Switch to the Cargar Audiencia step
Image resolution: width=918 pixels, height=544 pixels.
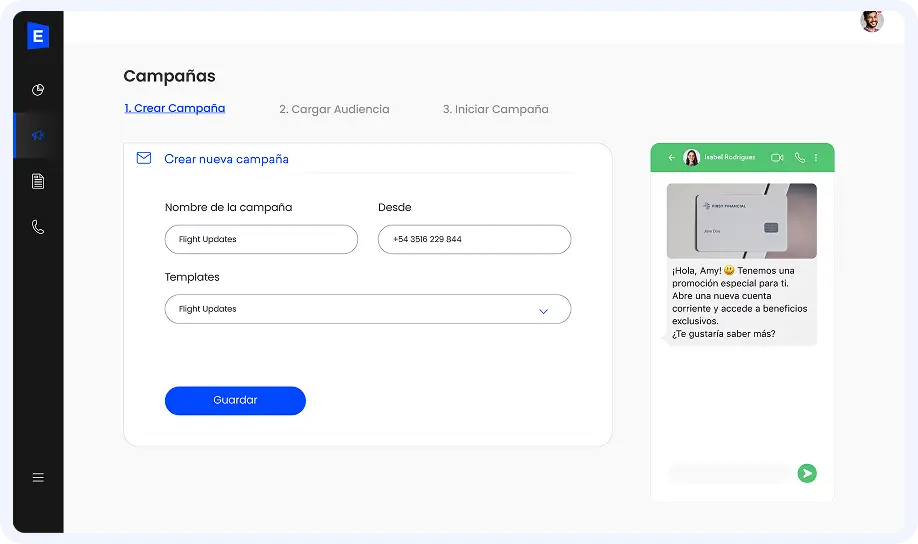334,109
